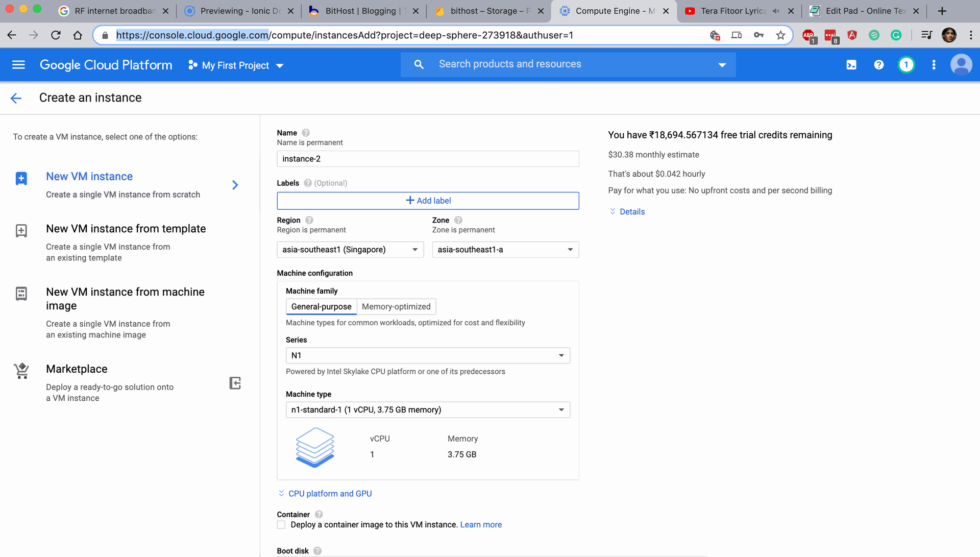Image resolution: width=980 pixels, height=557 pixels.
Task: Select the General-purpose machine family tab
Action: coord(321,307)
